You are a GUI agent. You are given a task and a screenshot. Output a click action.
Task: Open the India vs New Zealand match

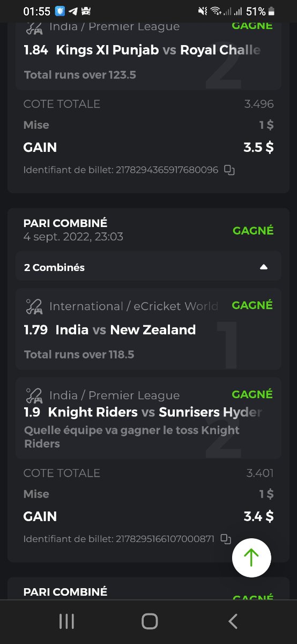[x=125, y=330]
